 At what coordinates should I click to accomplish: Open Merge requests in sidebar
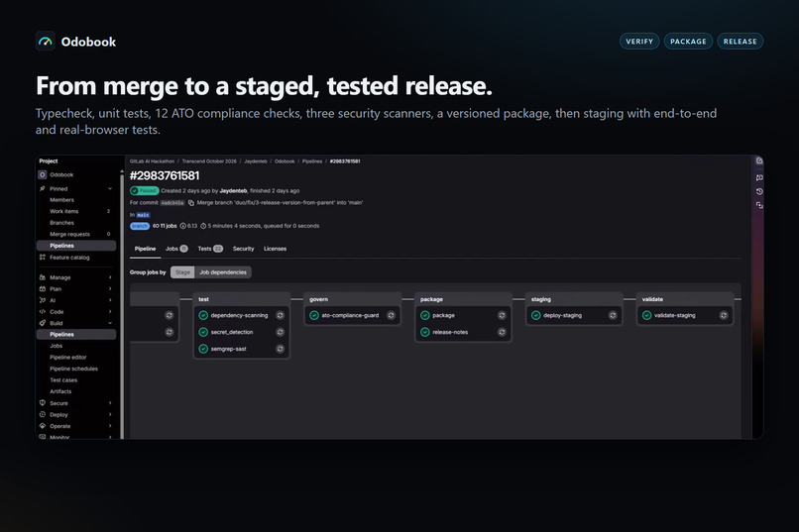(69, 234)
